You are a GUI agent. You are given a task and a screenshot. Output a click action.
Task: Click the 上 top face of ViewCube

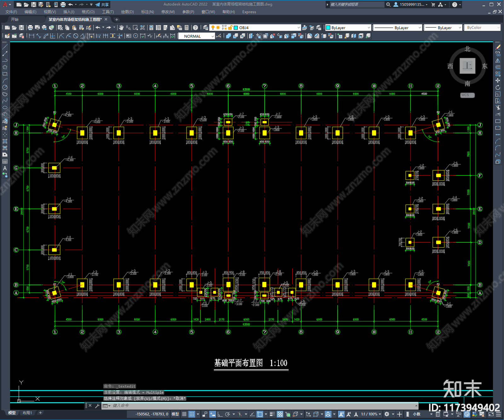coord(467,66)
